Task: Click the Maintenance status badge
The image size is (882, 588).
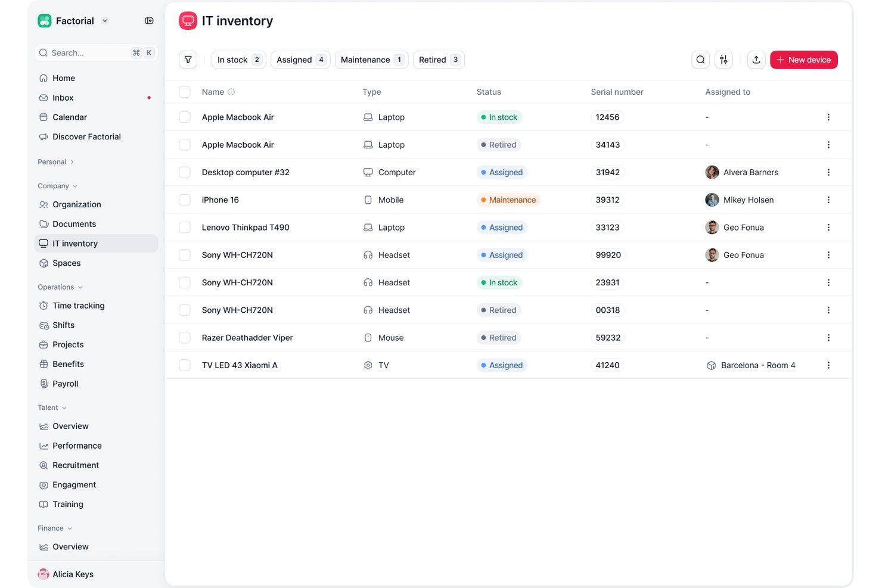Action: coord(508,200)
